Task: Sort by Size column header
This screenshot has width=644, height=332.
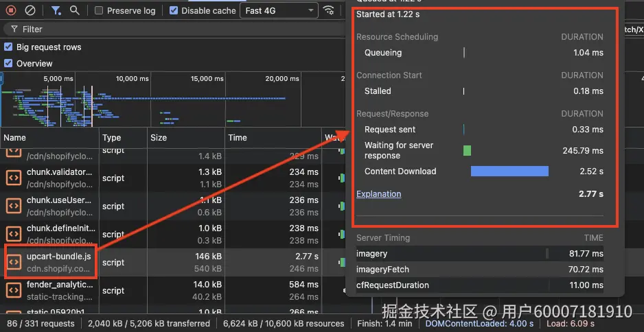Action: click(x=186, y=138)
